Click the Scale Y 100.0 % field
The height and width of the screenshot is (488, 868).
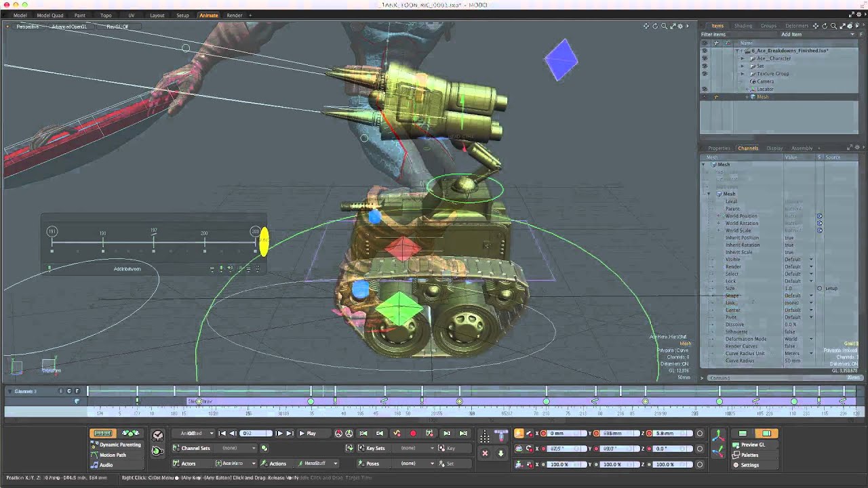click(620, 464)
